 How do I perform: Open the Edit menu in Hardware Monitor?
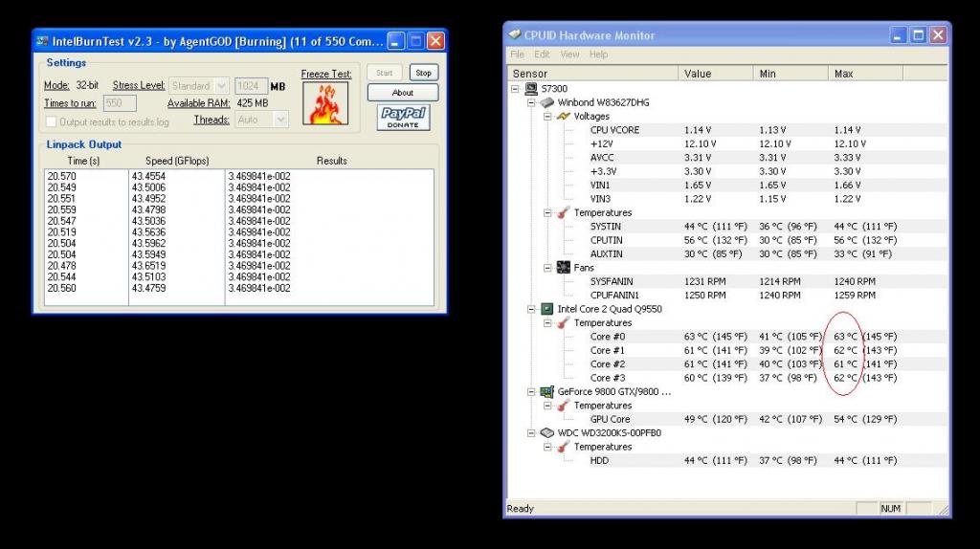(542, 55)
